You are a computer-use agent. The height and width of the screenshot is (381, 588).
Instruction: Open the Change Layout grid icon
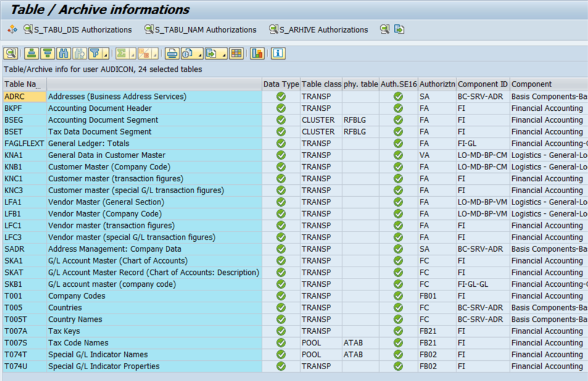(236, 53)
